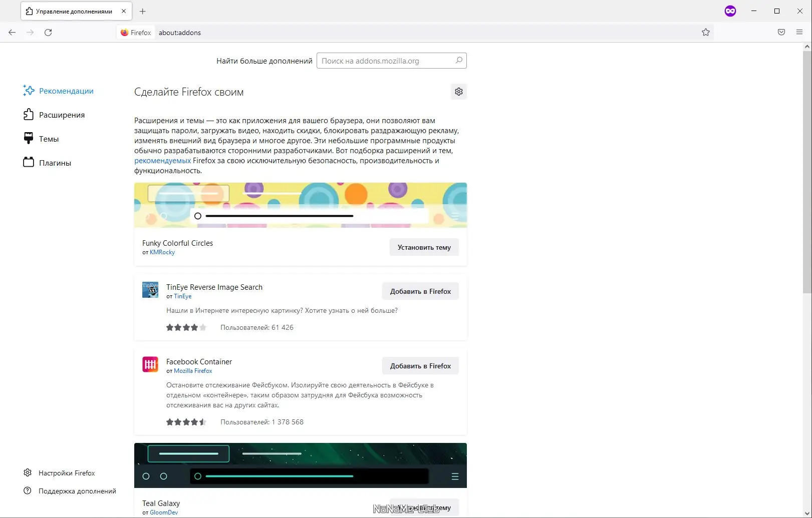The height and width of the screenshot is (518, 812).
Task: Click the Facebook Container extension icon
Action: pyautogui.click(x=150, y=364)
